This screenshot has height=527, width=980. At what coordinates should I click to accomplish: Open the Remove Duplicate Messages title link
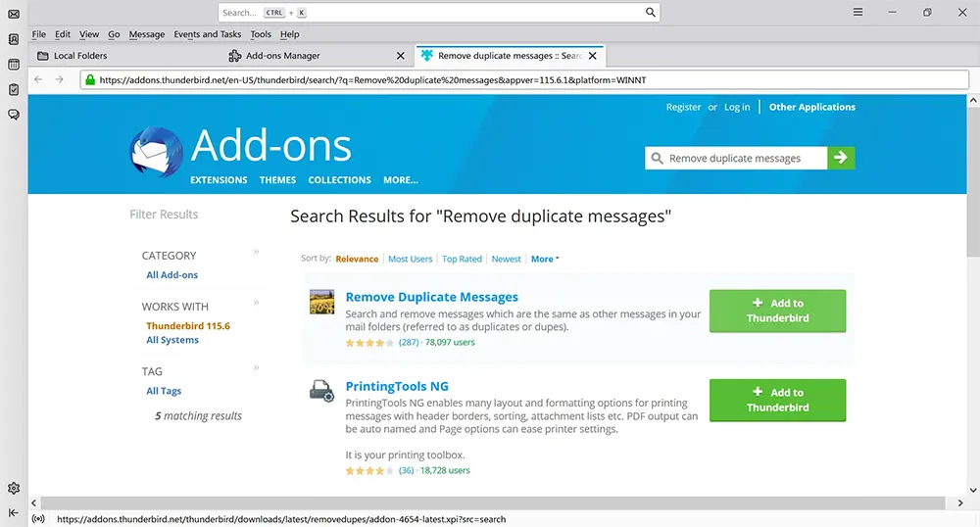[432, 297]
